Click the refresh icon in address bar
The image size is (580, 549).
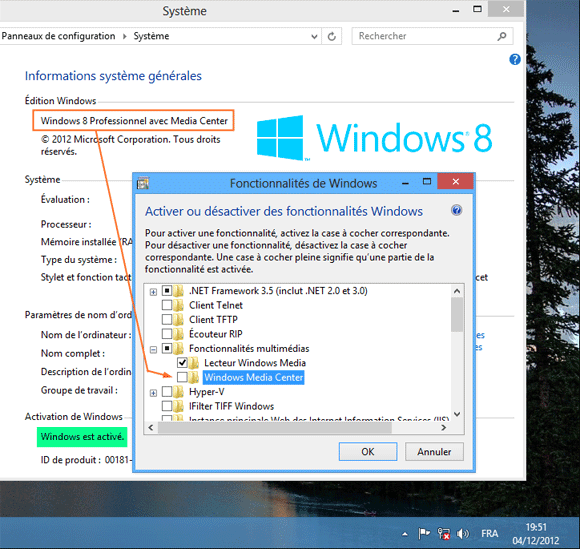click(x=332, y=36)
